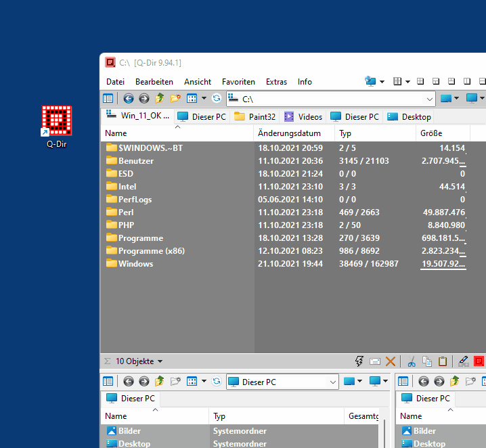
Task: Go up one folder in top pane
Action: point(159,99)
